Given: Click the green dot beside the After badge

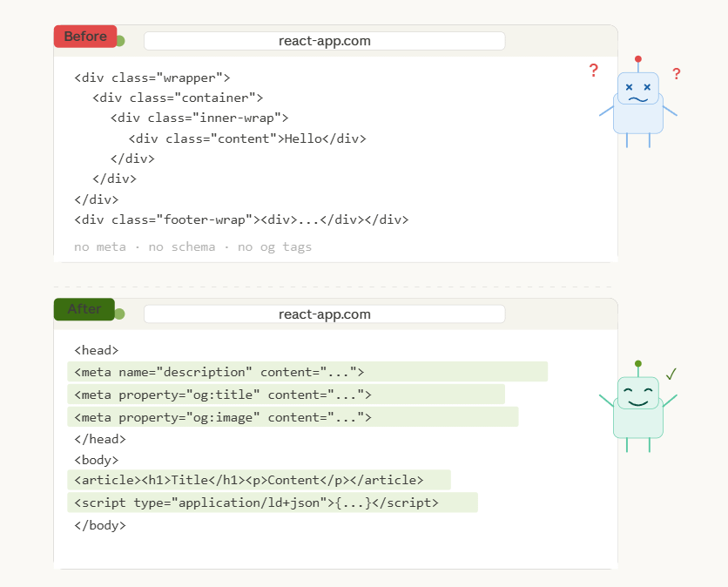Looking at the screenshot, I should [x=120, y=314].
